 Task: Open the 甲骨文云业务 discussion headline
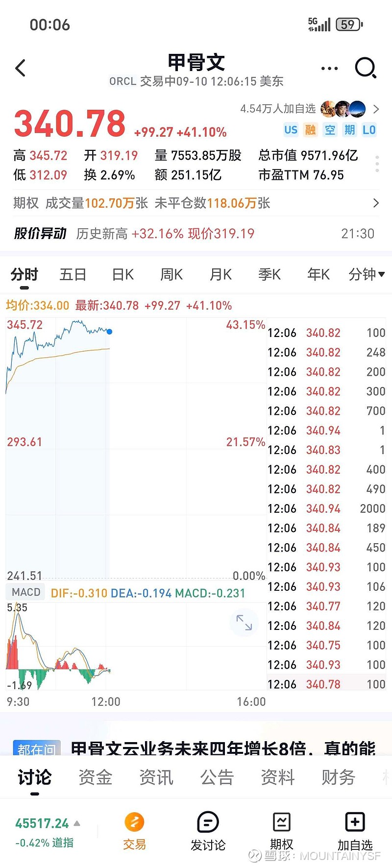223,748
